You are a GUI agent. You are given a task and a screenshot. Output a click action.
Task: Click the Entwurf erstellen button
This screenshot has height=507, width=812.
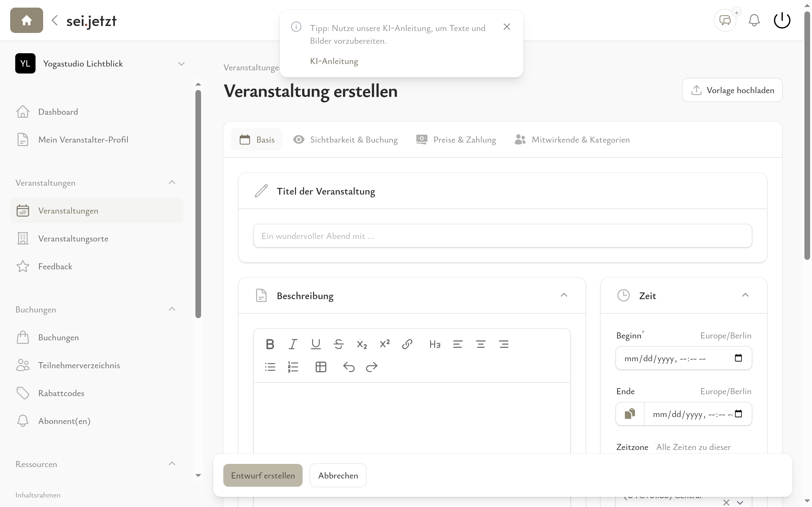(263, 475)
